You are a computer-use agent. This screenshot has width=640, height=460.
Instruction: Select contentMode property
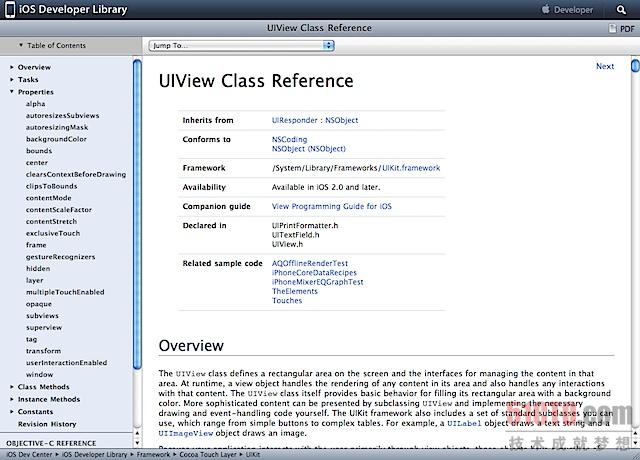click(49, 198)
